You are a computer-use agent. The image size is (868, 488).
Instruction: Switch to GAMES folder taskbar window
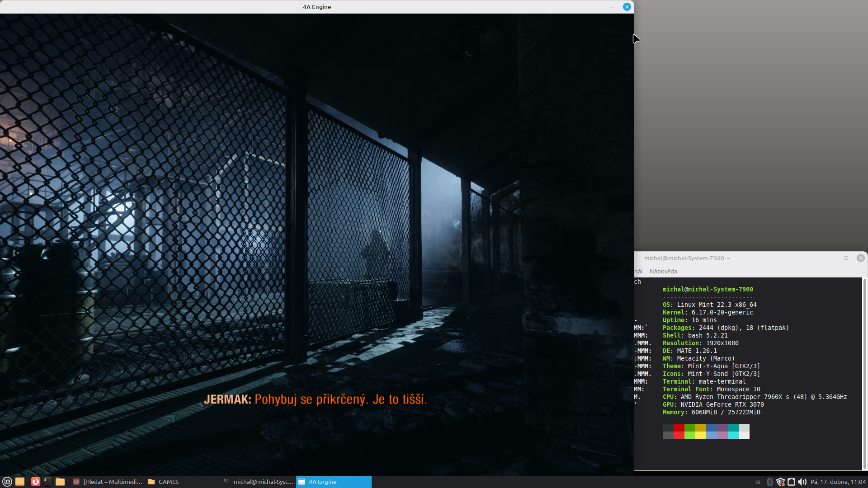pos(168,482)
